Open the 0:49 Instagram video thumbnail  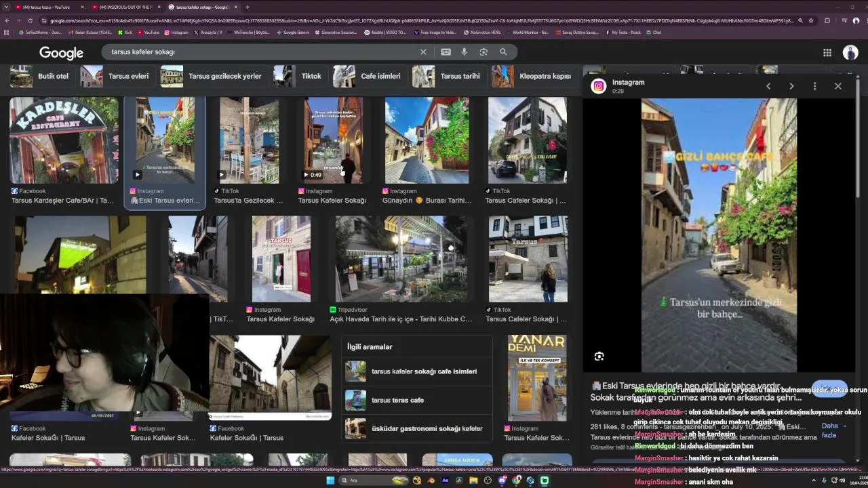click(x=333, y=140)
